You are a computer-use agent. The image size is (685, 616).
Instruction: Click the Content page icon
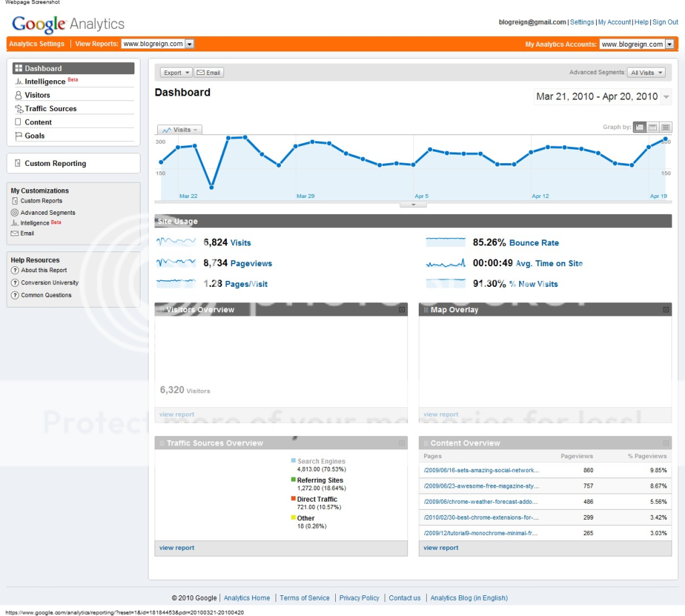click(x=18, y=122)
